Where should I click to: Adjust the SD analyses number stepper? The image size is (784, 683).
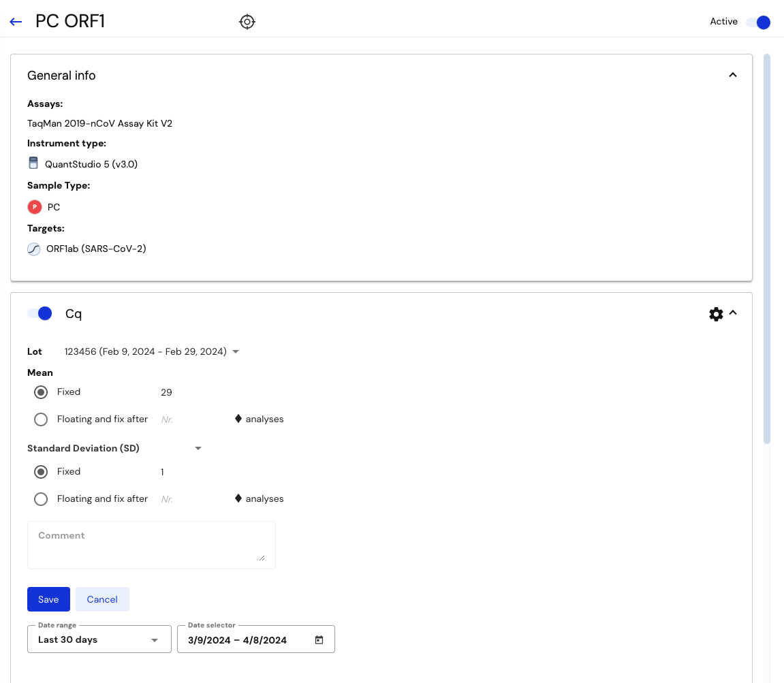click(x=238, y=498)
